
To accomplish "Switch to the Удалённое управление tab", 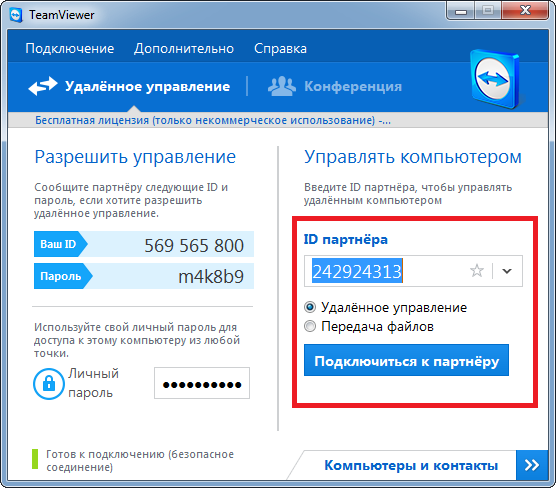I will [x=129, y=86].
